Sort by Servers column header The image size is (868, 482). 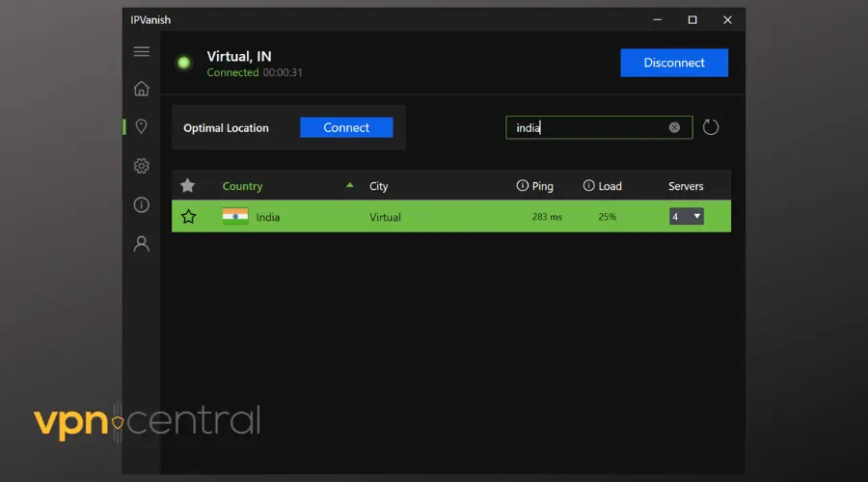pos(686,186)
